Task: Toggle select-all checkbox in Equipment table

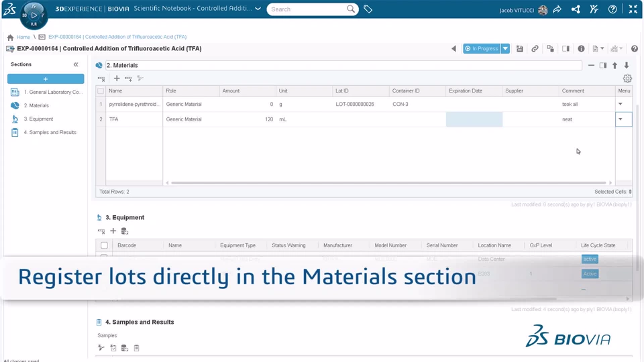Action: tap(105, 245)
